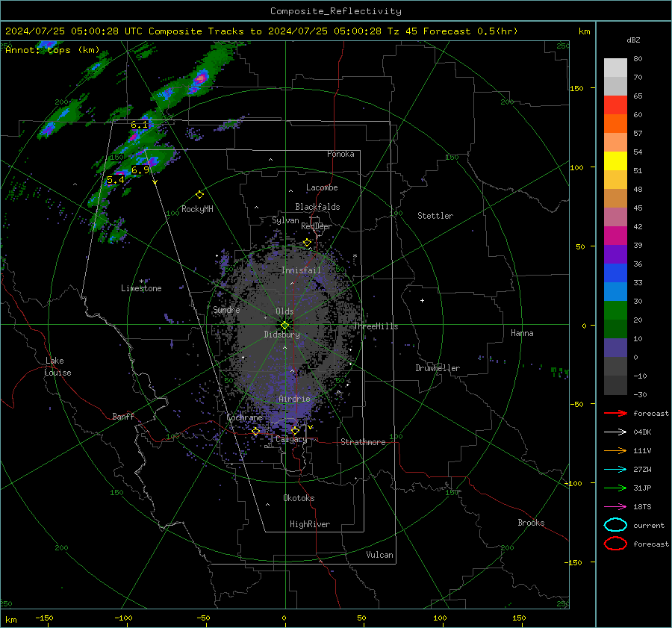The height and width of the screenshot is (628, 672).
Task: Click the cyan current ellipse legend icon
Action: tap(615, 525)
